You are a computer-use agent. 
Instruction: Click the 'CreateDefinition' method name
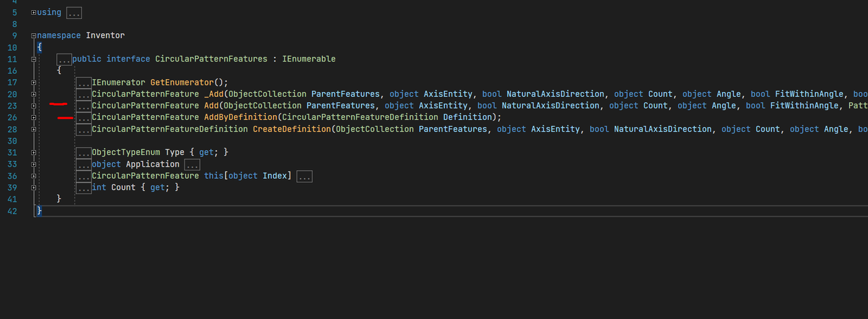pyautogui.click(x=292, y=129)
